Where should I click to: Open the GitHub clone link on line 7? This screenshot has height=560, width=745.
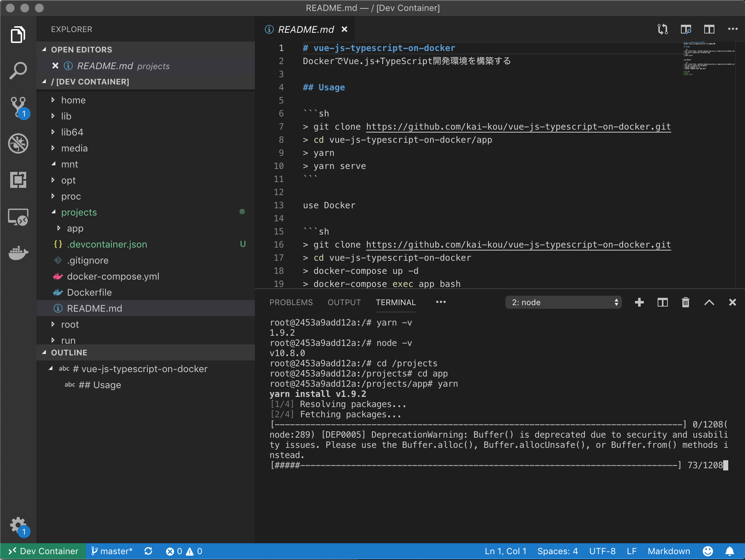[518, 127]
